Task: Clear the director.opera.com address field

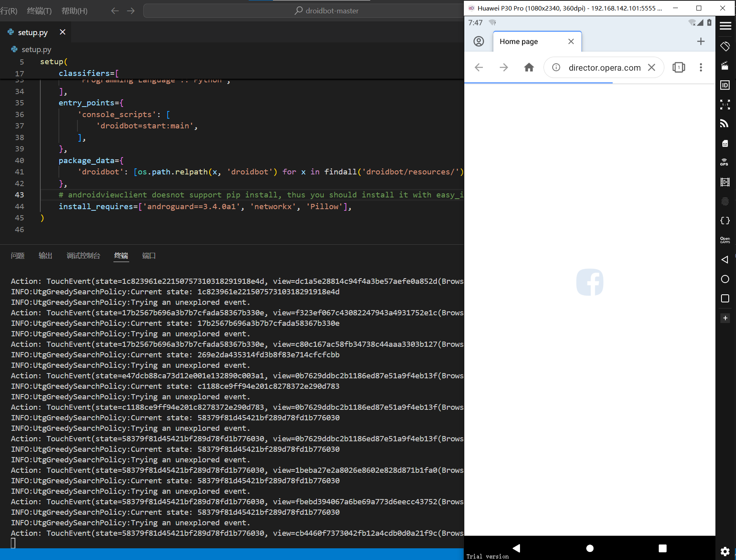Action: (652, 67)
